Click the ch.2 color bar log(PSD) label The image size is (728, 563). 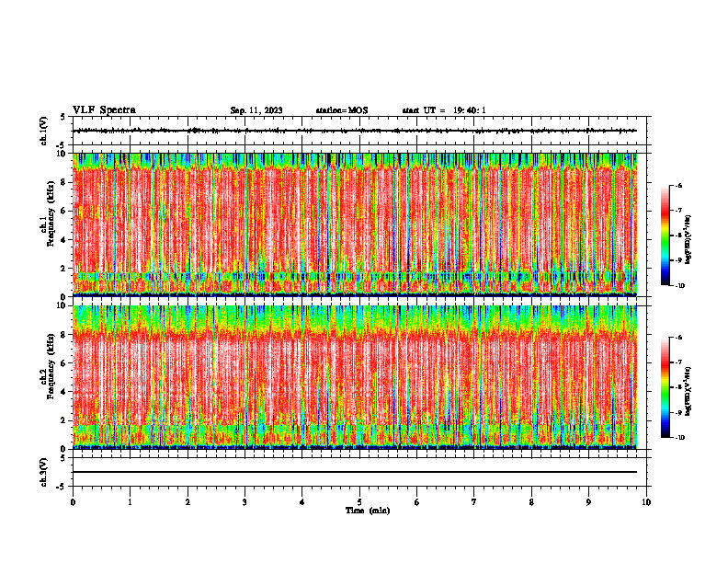pos(688,391)
